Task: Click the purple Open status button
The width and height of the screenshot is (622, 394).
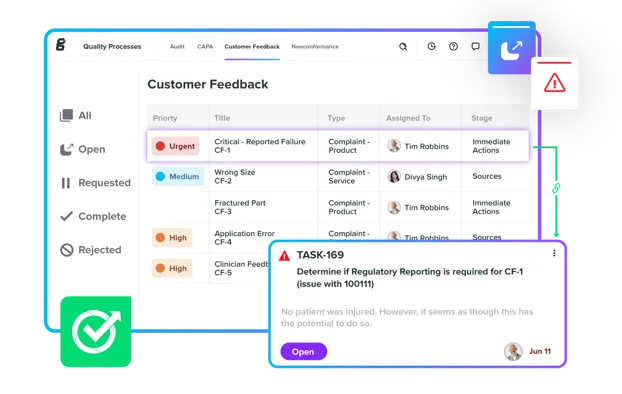Action: click(303, 352)
